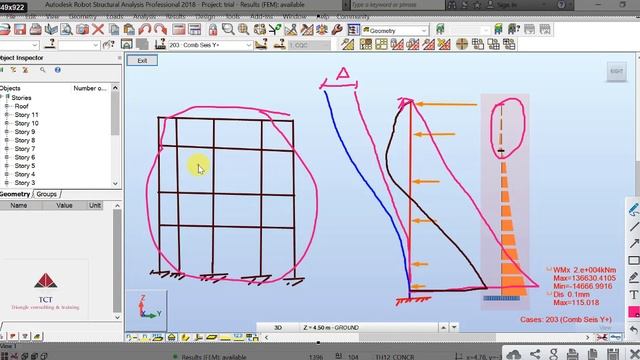Expand the Story 11 tree node
This screenshot has width=640, height=360.
coord(7,115)
